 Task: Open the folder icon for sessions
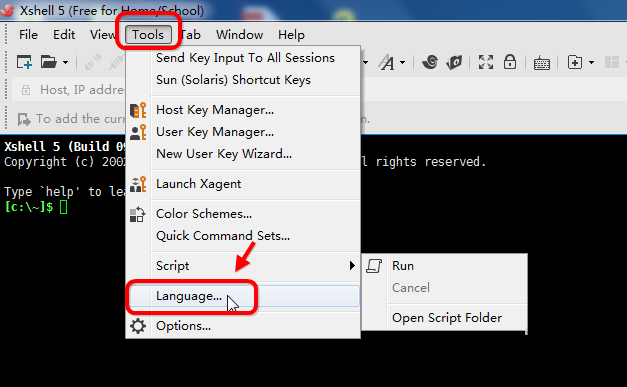[49, 62]
